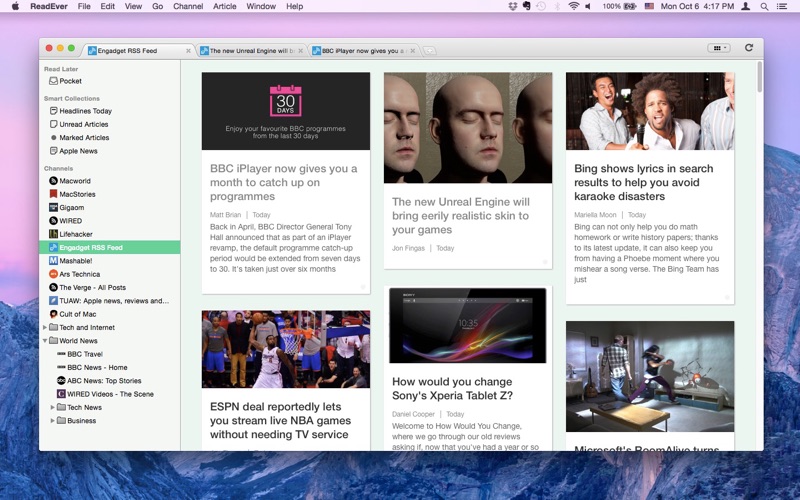Select the Ars Technica feed

(x=79, y=274)
